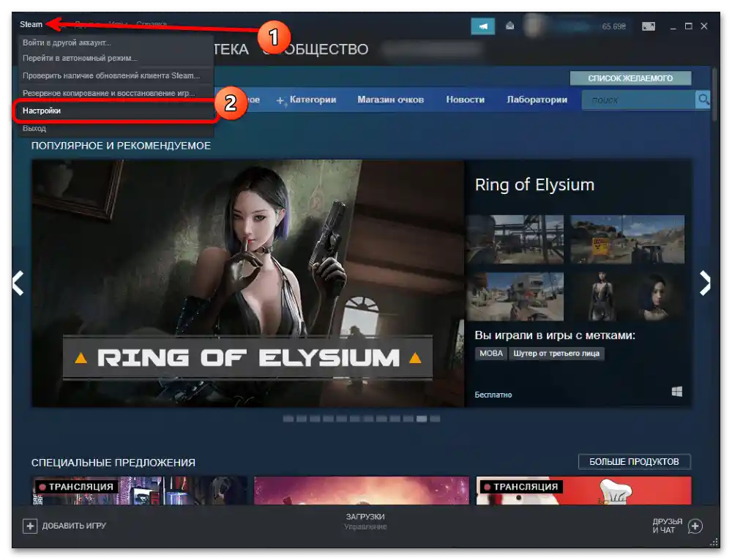Click the ДОБАВИТЬ ИГРУ plus icon
Screen dimensions: 732x560
30,526
